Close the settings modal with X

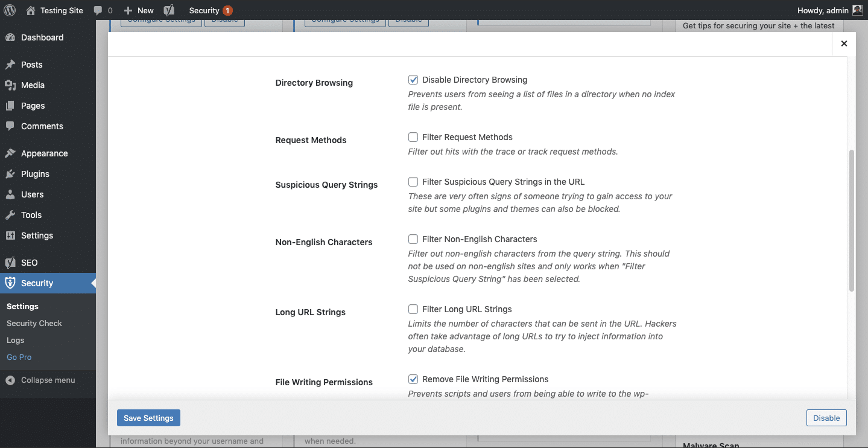[844, 43]
